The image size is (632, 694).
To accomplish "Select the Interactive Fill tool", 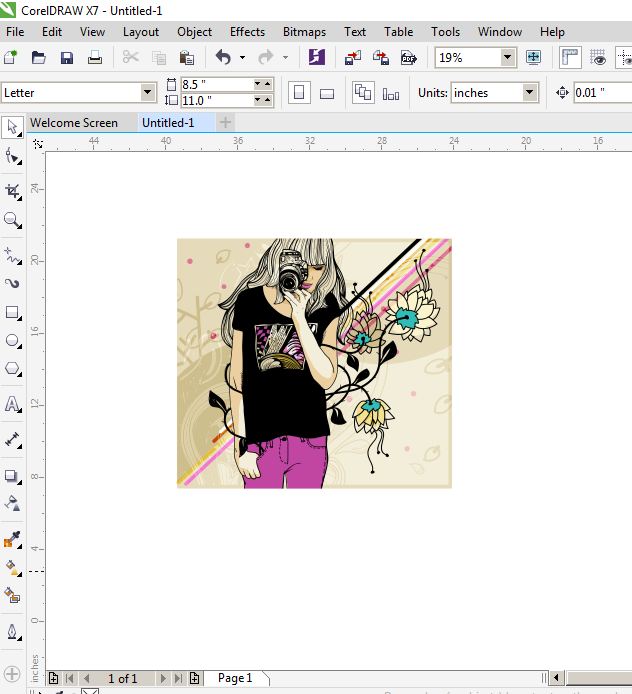I will click(x=12, y=567).
